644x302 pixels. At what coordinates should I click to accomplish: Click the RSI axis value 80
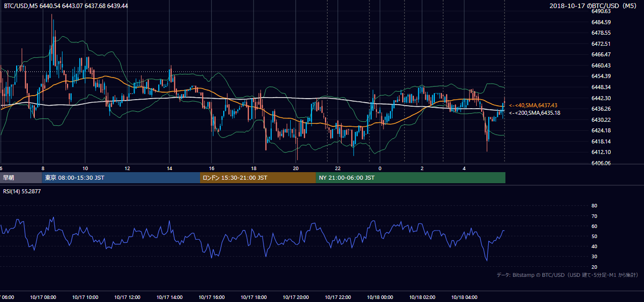pyautogui.click(x=594, y=206)
